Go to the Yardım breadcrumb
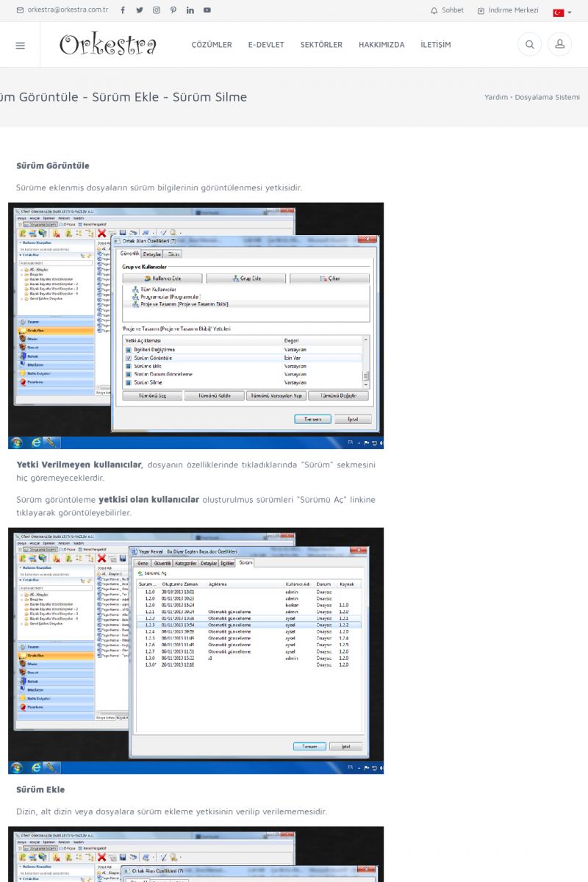Screen dimensions: 588x882 pos(496,97)
